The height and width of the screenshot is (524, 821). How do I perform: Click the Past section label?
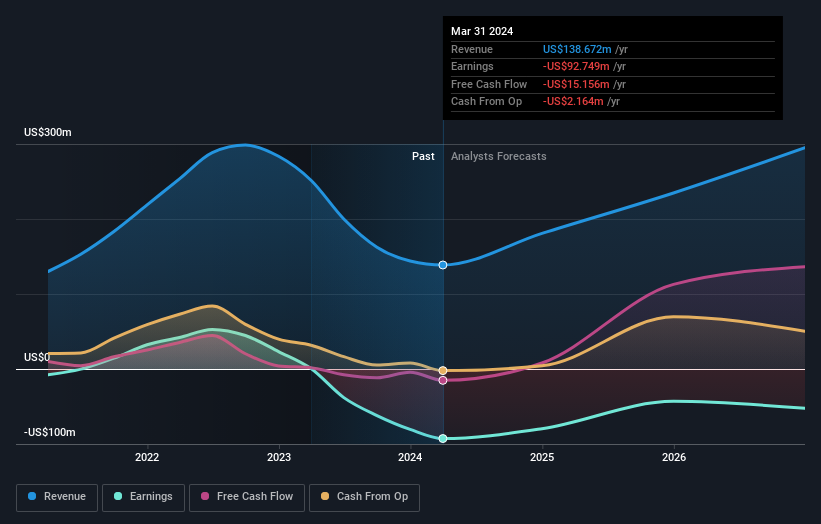click(x=423, y=157)
